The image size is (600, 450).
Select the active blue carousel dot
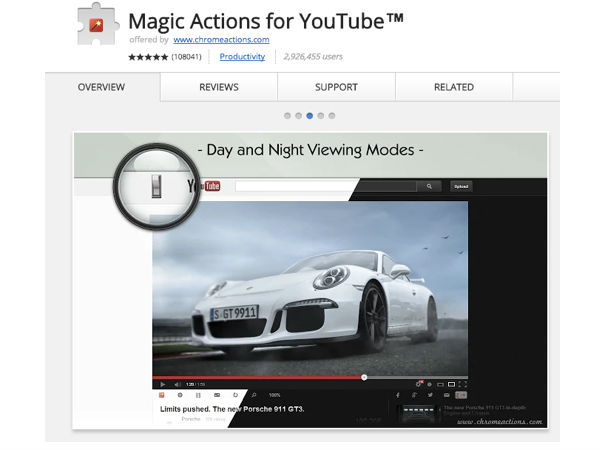[310, 116]
